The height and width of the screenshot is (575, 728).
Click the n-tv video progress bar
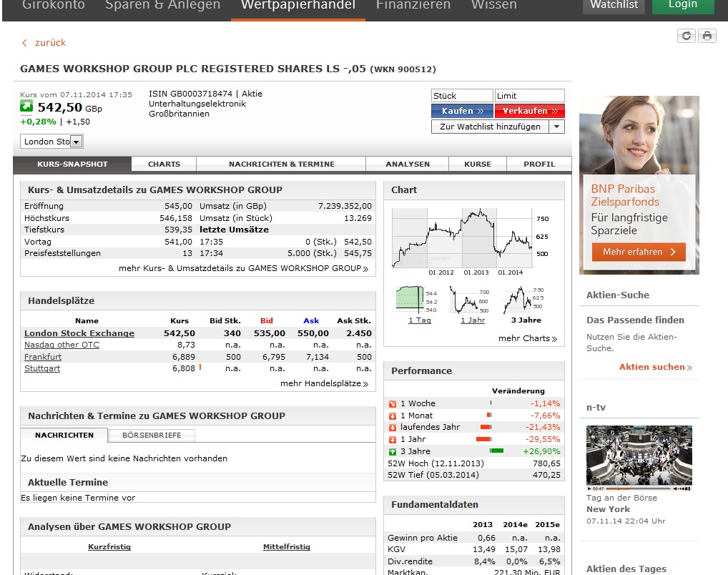click(x=639, y=488)
